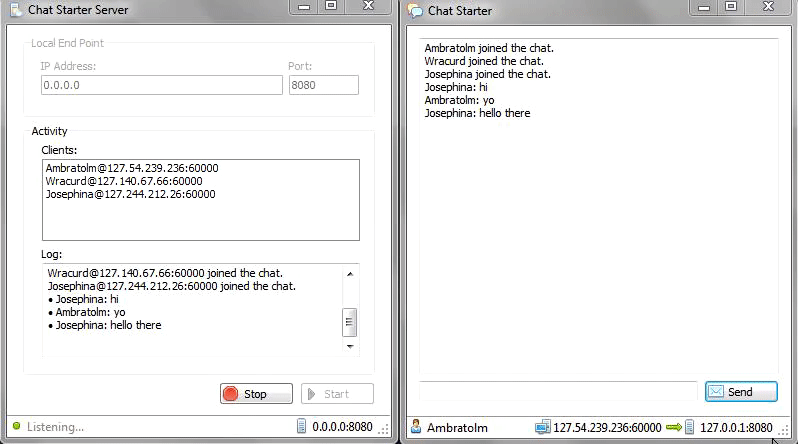Click the Chat Starter Server title icon
This screenshot has height=444, width=798.
click(x=16, y=10)
